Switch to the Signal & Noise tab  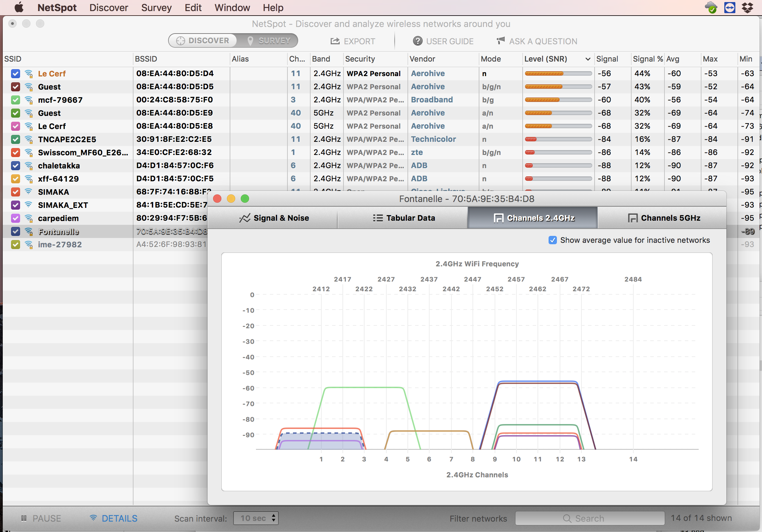tap(273, 218)
